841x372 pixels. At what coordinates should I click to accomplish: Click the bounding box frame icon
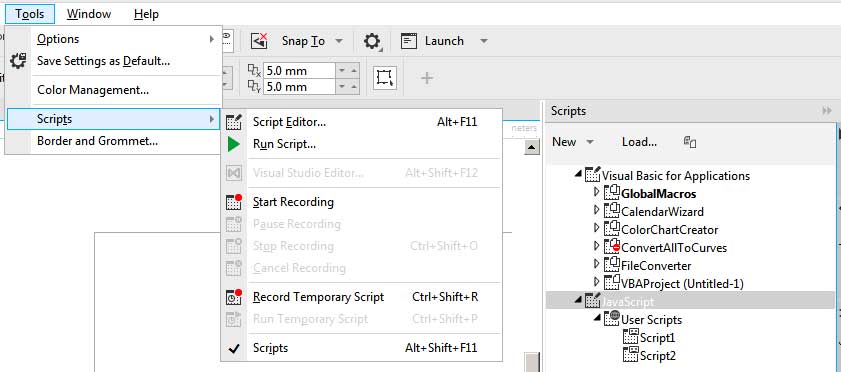pos(385,78)
